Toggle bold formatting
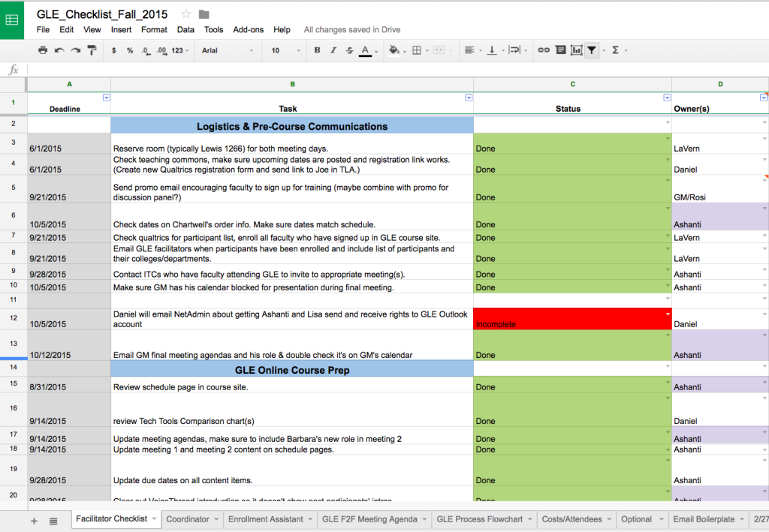 (x=316, y=50)
